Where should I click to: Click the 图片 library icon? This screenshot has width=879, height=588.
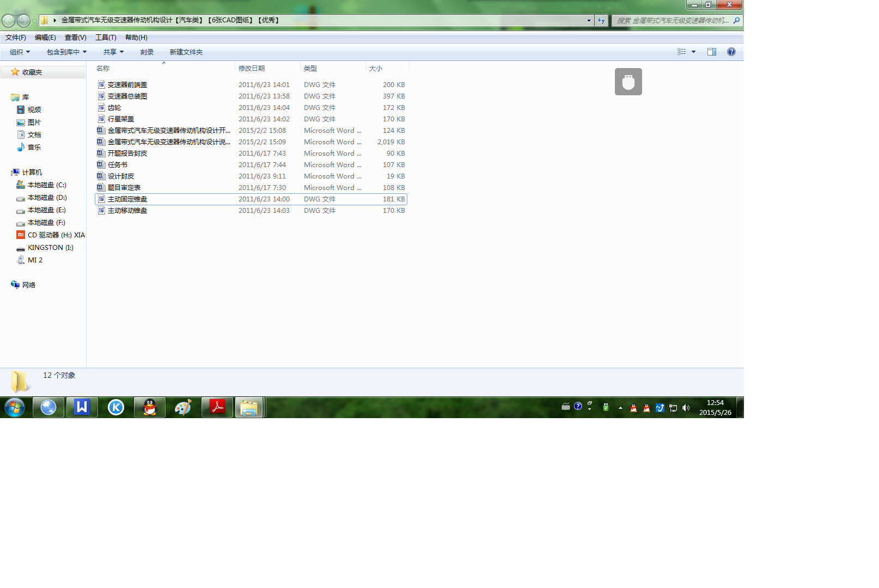21,122
